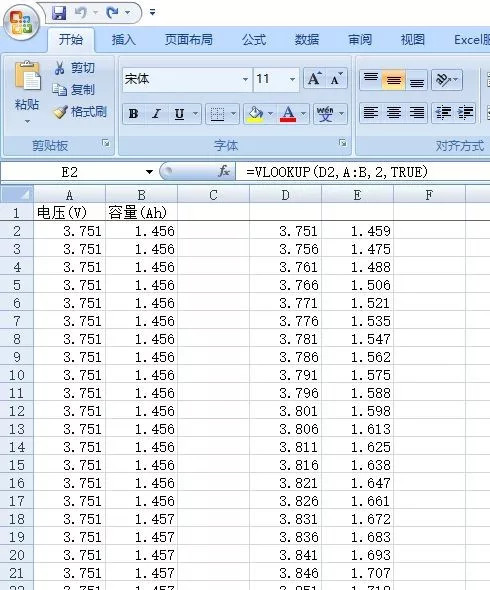Toggle Italic formatting

click(156, 114)
